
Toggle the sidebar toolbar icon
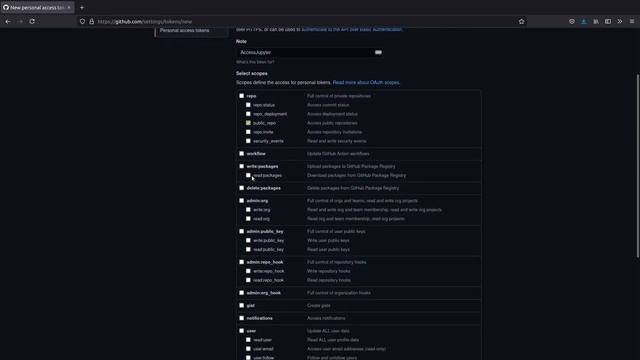pyautogui.click(x=608, y=21)
